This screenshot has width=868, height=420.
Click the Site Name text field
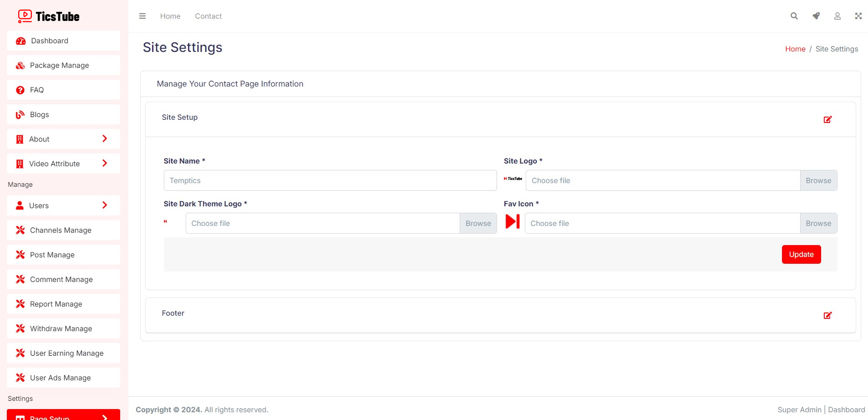(330, 180)
